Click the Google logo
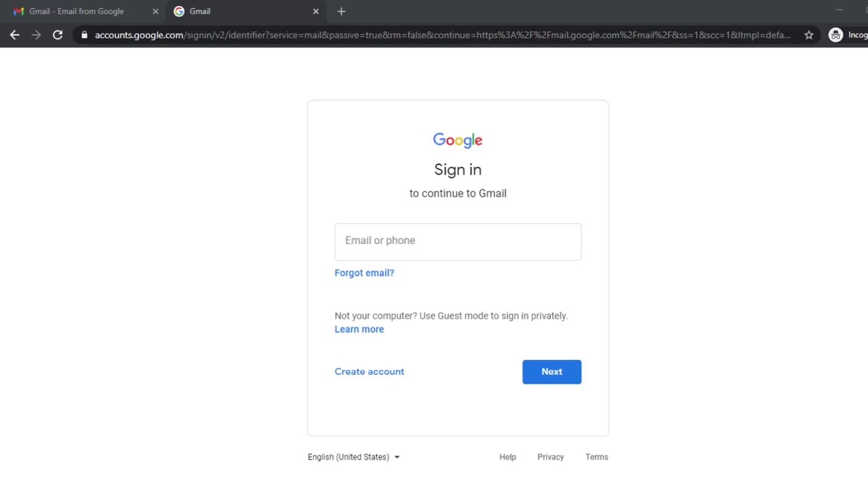Image resolution: width=868 pixels, height=488 pixels. pos(458,140)
